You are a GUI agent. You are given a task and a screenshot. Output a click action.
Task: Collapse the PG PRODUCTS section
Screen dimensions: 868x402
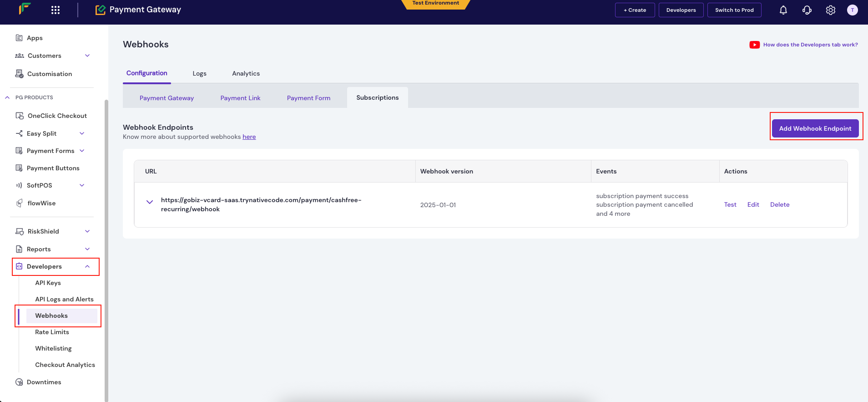click(x=7, y=97)
